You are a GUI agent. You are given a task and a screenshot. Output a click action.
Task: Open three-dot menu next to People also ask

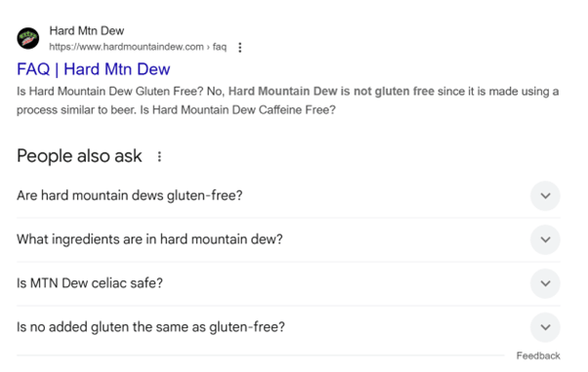pyautogui.click(x=159, y=156)
